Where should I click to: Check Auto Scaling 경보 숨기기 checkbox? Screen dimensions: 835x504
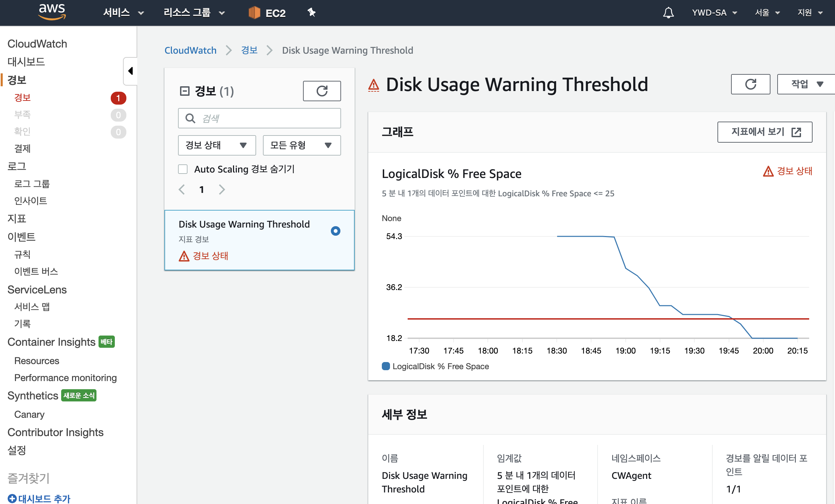(x=183, y=169)
